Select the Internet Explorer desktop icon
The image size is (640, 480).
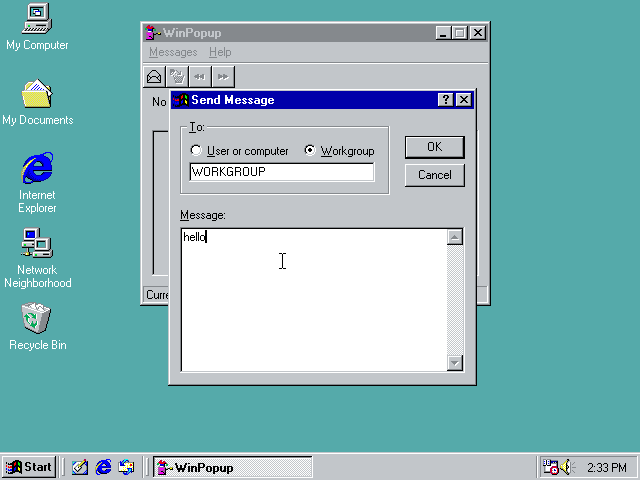coord(37,183)
